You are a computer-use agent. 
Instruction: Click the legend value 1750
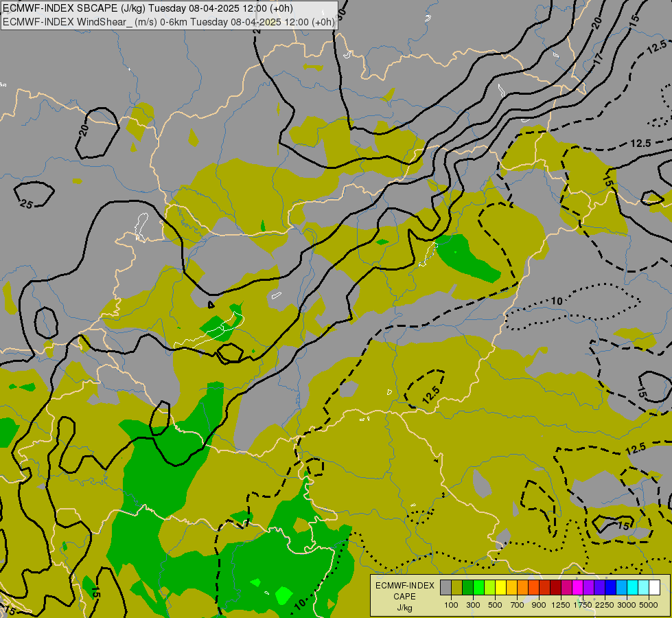click(x=583, y=605)
